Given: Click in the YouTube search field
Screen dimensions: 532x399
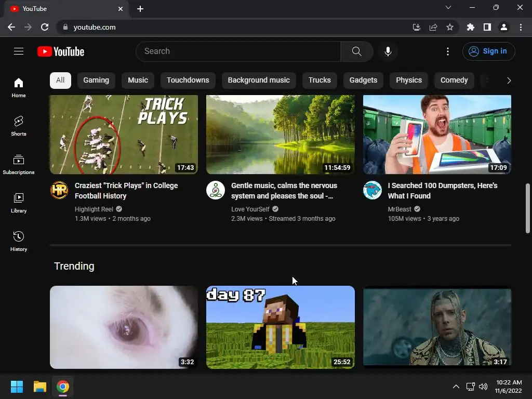Looking at the screenshot, I should (x=238, y=51).
